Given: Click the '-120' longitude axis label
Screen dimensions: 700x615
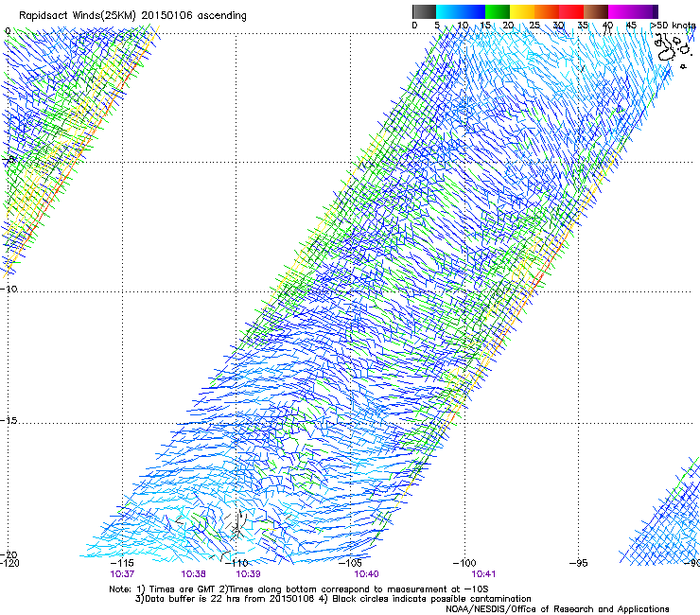Looking at the screenshot, I should pos(9,563).
